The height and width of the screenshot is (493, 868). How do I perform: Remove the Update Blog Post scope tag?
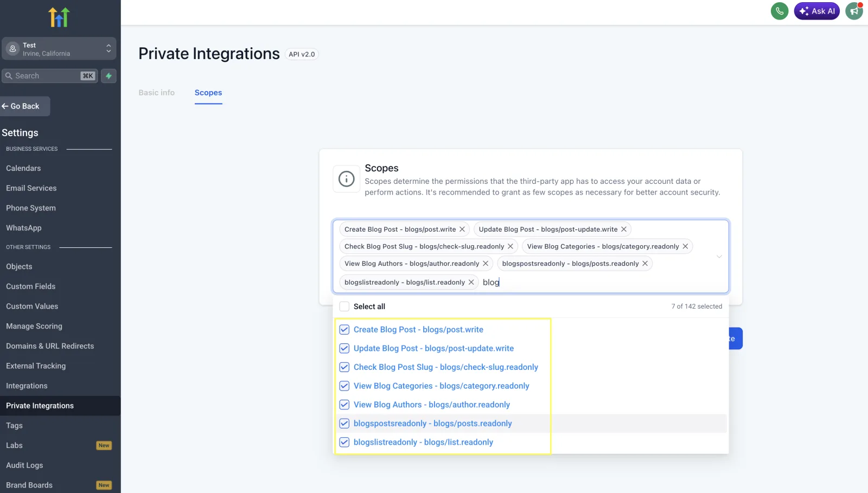pos(624,229)
